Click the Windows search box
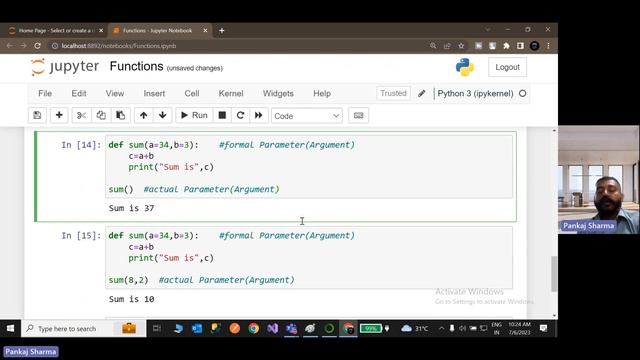 tap(84, 328)
